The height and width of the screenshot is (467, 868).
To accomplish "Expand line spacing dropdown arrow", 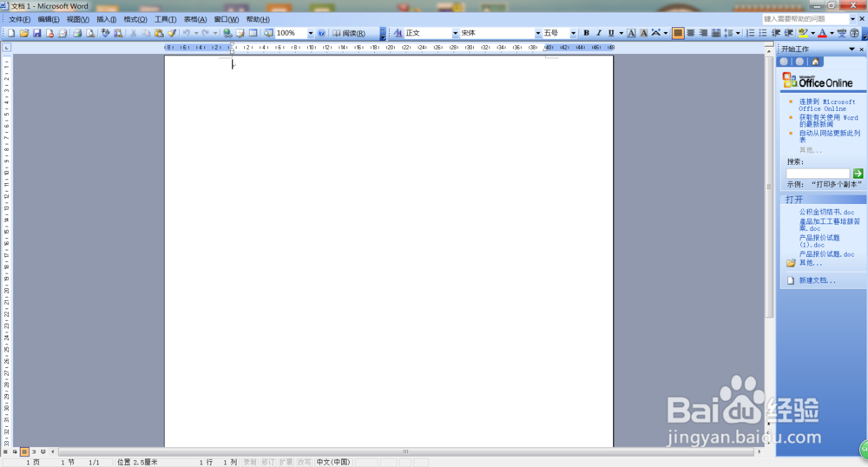I will tap(738, 33).
